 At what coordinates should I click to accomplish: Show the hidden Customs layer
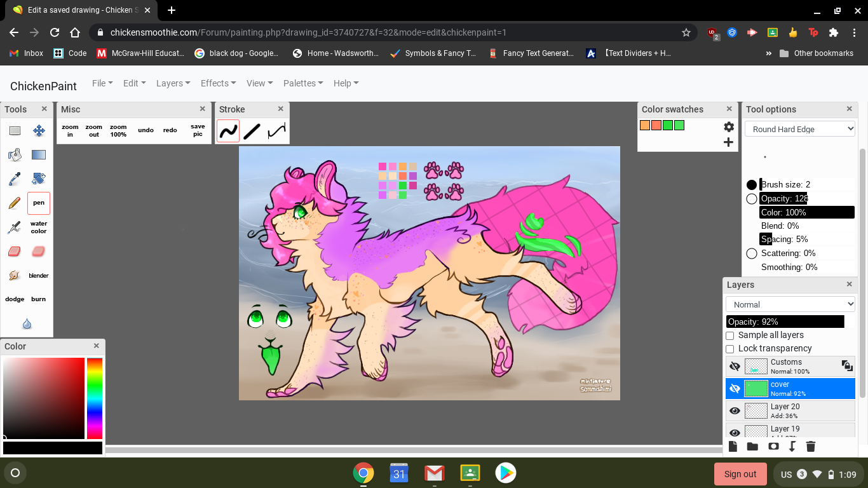735,366
